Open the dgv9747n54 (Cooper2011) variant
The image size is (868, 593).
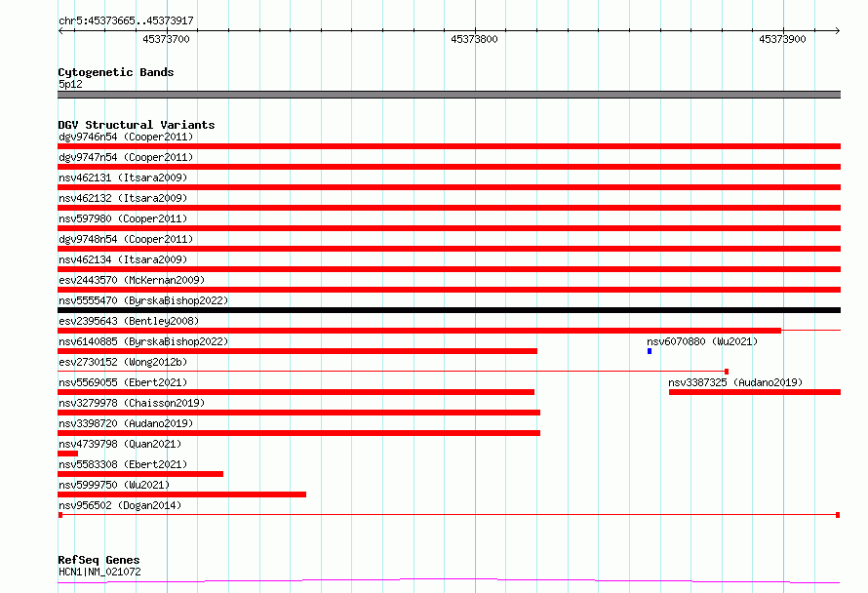point(126,157)
